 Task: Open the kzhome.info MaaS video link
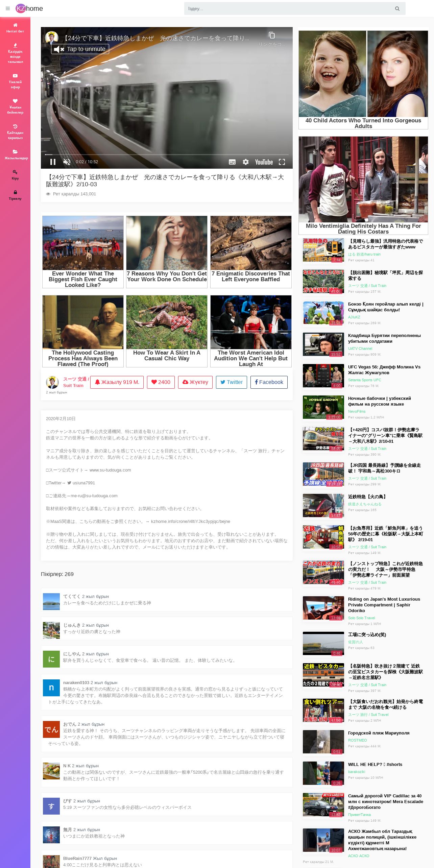[191, 522]
